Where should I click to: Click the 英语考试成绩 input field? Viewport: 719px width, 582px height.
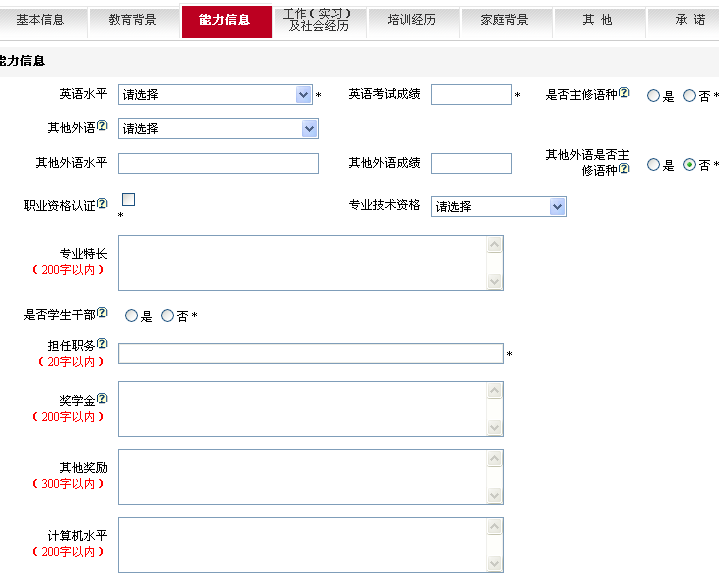[471, 95]
